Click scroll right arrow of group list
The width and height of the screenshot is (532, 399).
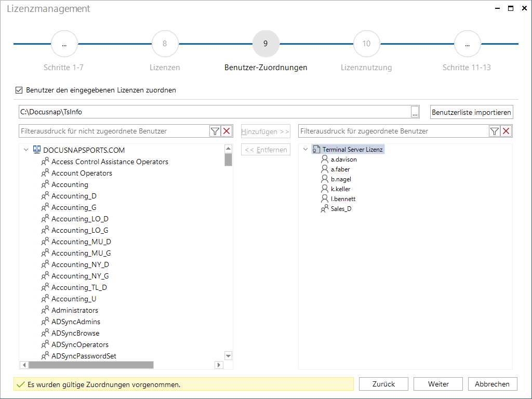coord(219,365)
